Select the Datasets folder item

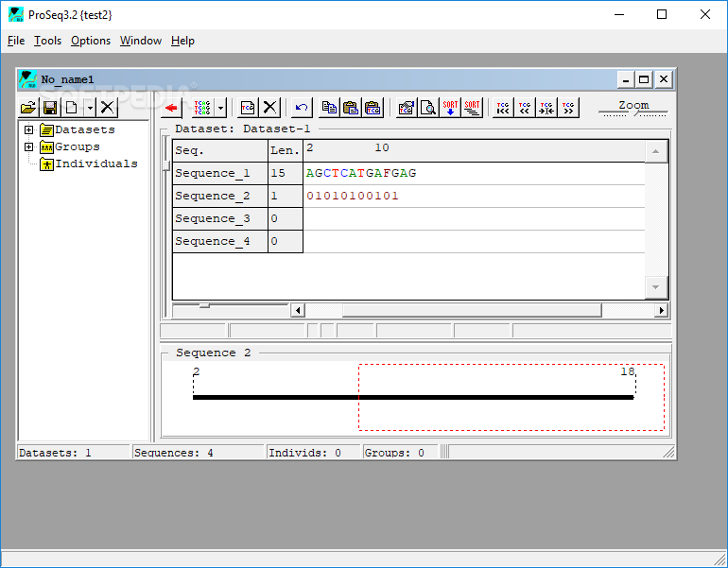pos(84,129)
